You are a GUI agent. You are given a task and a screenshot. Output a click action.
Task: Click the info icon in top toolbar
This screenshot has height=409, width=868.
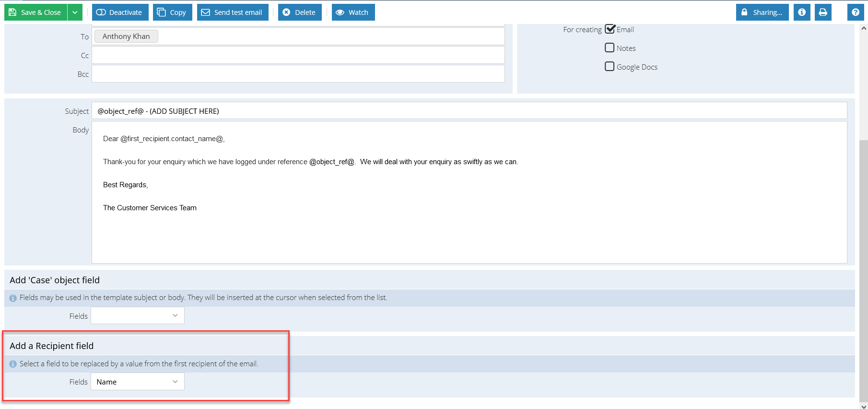point(802,12)
